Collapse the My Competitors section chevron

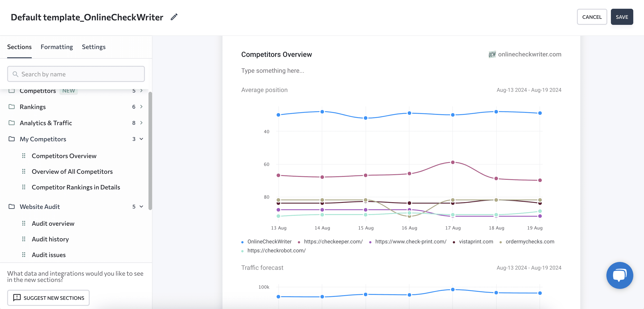coord(141,139)
